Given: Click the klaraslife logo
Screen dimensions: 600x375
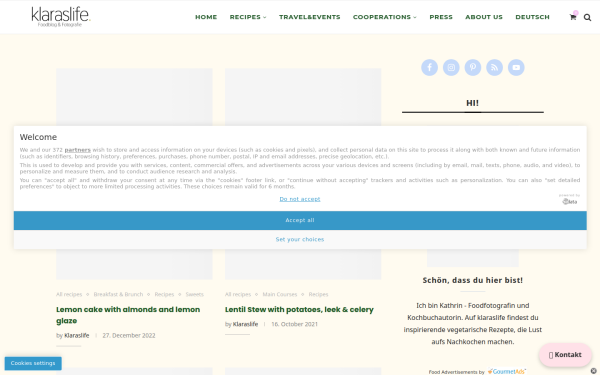Looking at the screenshot, I should click(60, 16).
